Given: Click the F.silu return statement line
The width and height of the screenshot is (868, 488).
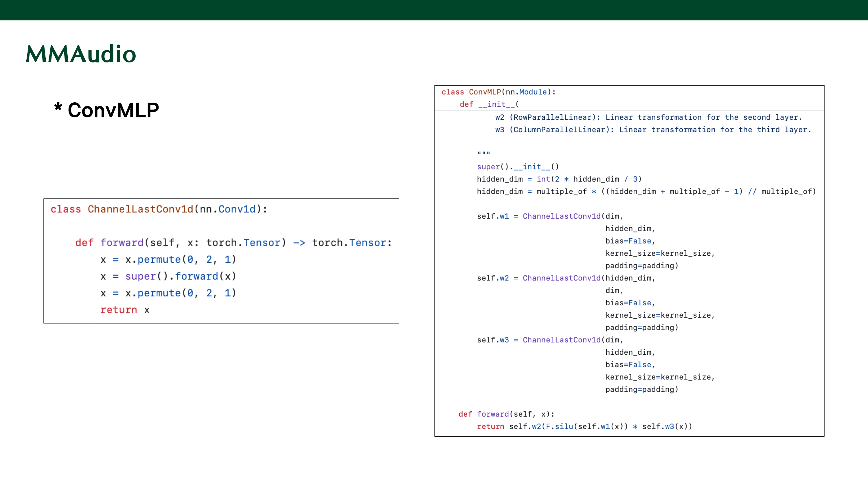Looking at the screenshot, I should [x=584, y=426].
